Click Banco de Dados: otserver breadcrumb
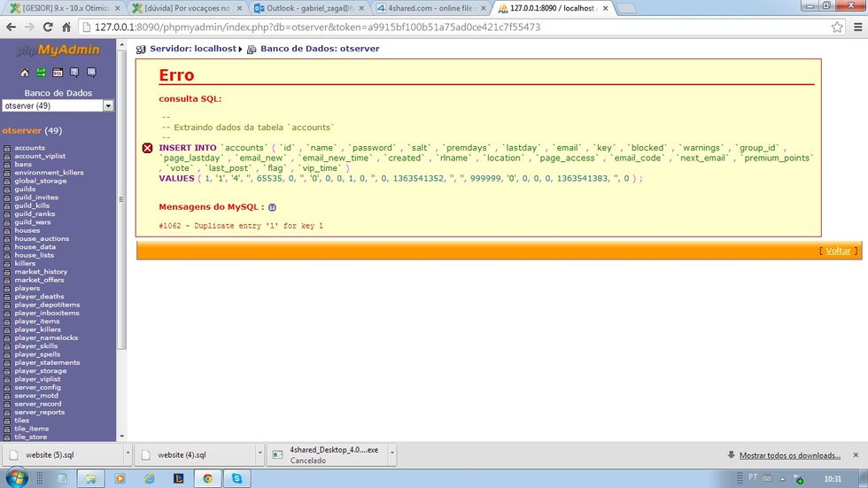Viewport: 868px width, 488px height. click(320, 49)
